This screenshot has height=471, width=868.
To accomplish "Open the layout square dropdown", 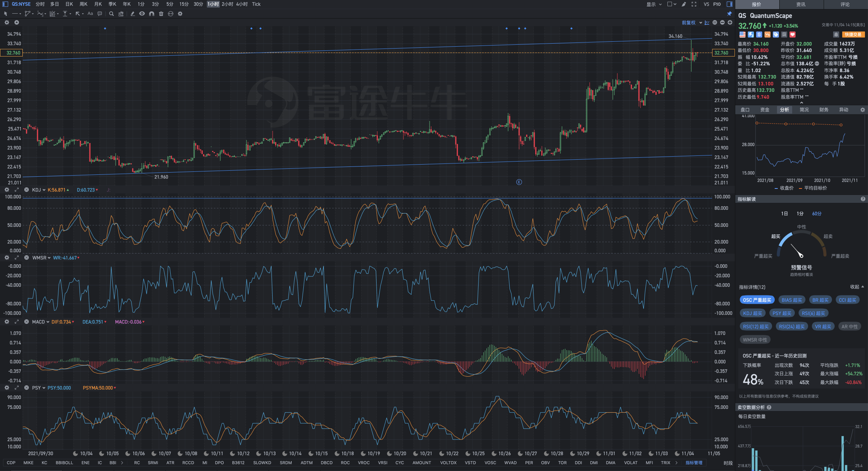I will (672, 4).
